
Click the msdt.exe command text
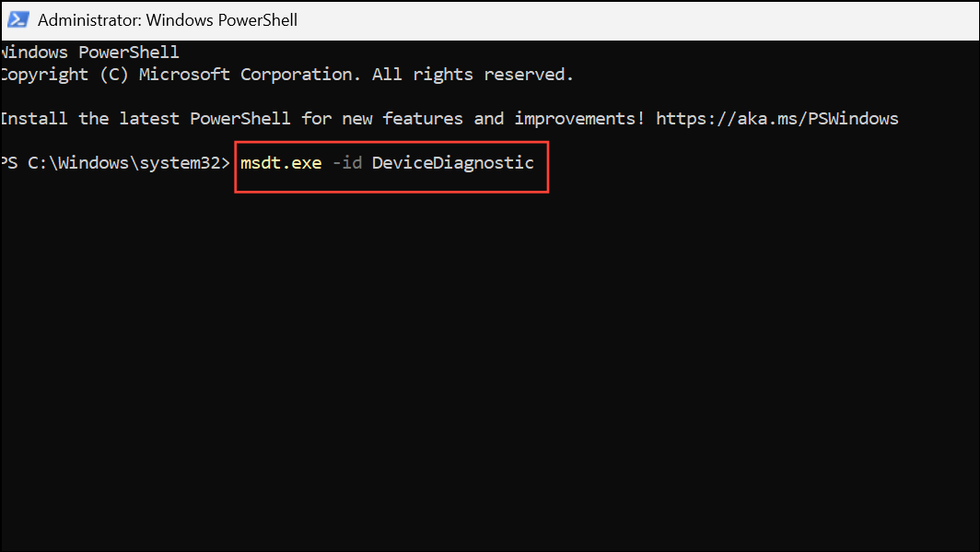click(x=281, y=163)
